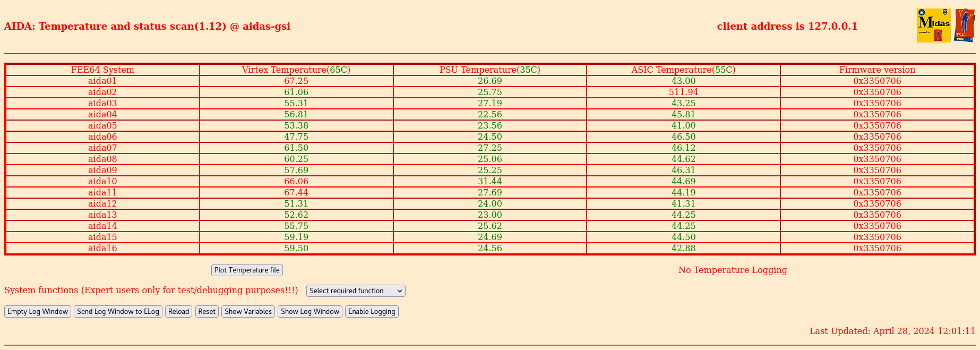980x350 pixels.
Task: Open the Show Log Window button
Action: [310, 311]
